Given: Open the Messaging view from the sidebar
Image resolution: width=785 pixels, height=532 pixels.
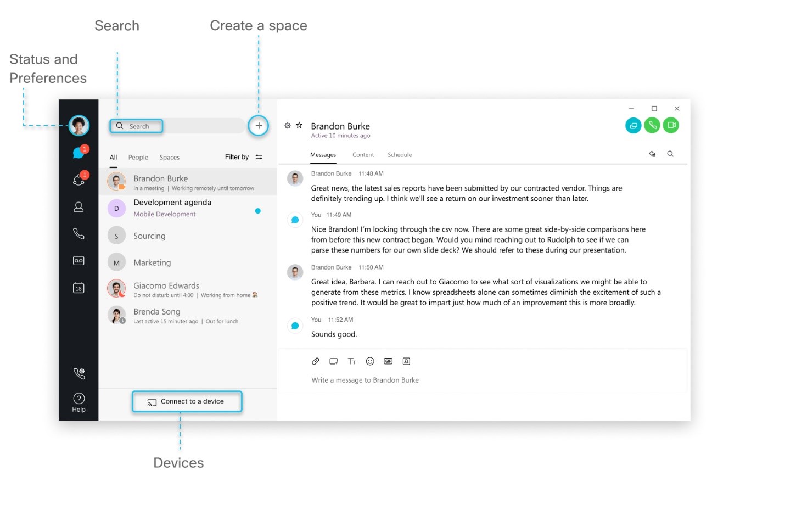Looking at the screenshot, I should [78, 152].
